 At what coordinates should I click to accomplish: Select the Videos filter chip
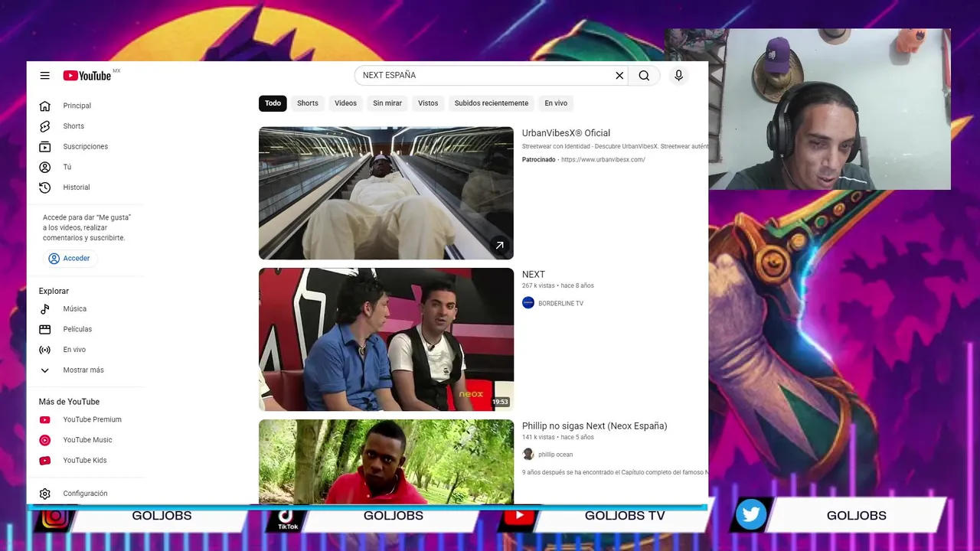345,103
